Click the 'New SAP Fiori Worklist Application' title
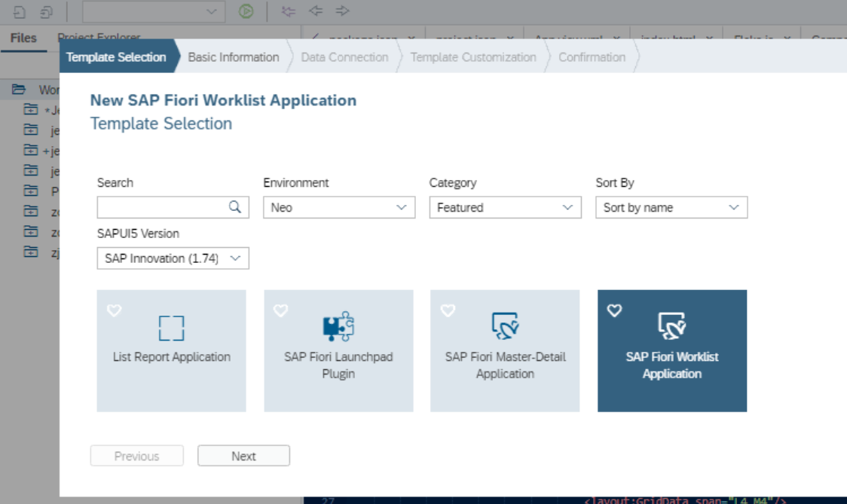 coord(223,100)
